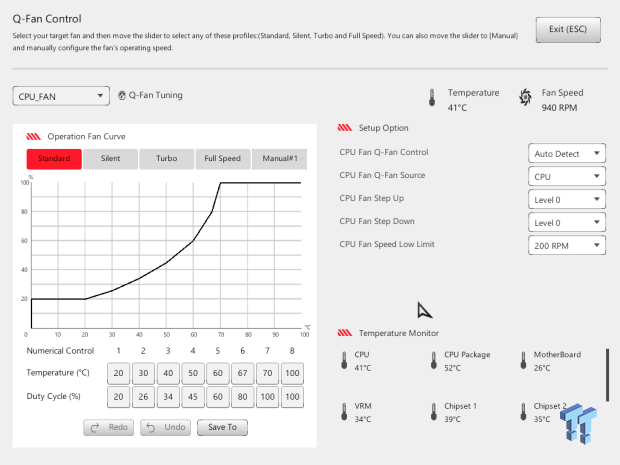The width and height of the screenshot is (620, 465).
Task: Click the Temperature thermometer icon near the top
Action: point(432,97)
